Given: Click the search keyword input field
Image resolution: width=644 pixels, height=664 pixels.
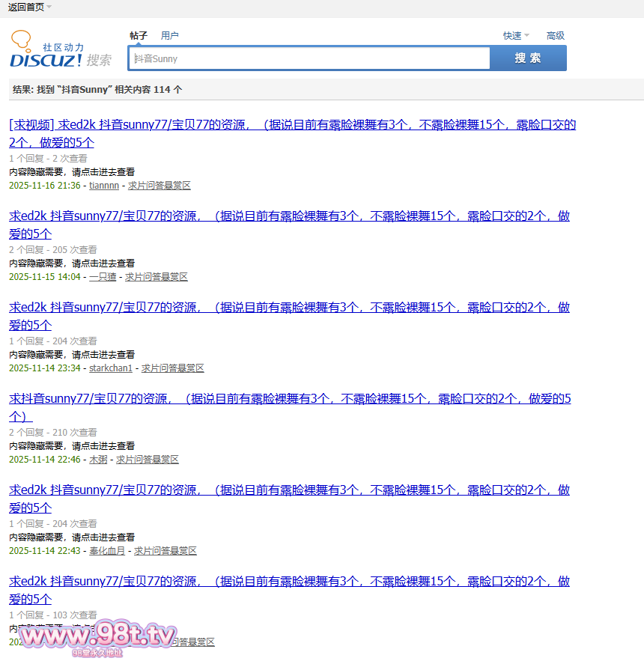Looking at the screenshot, I should (309, 58).
